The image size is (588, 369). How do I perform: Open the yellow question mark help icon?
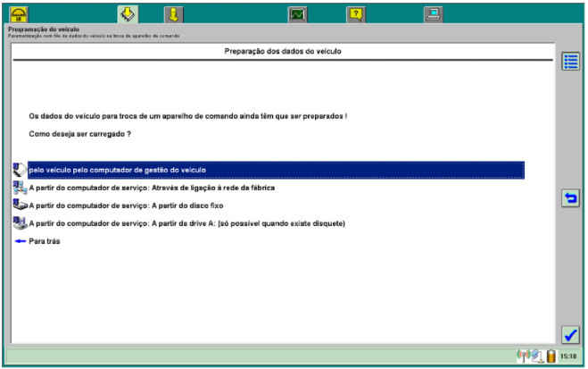click(x=355, y=13)
